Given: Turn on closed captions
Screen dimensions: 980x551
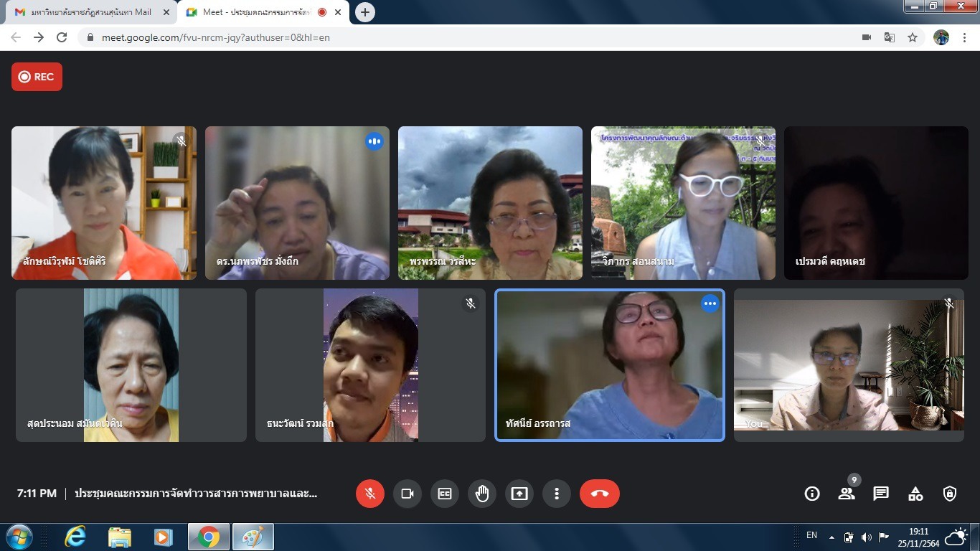Looking at the screenshot, I should pos(445,494).
